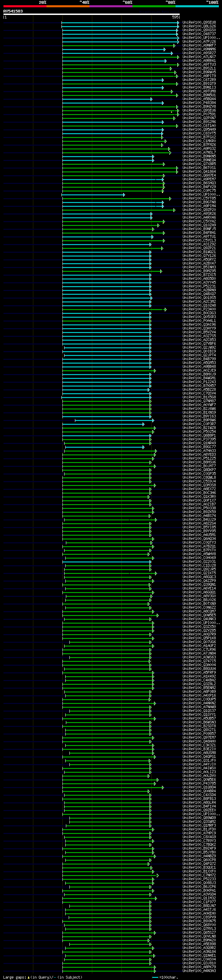
Task: Select UniRef100_B1JFD0 entry
Action: (199, 829)
